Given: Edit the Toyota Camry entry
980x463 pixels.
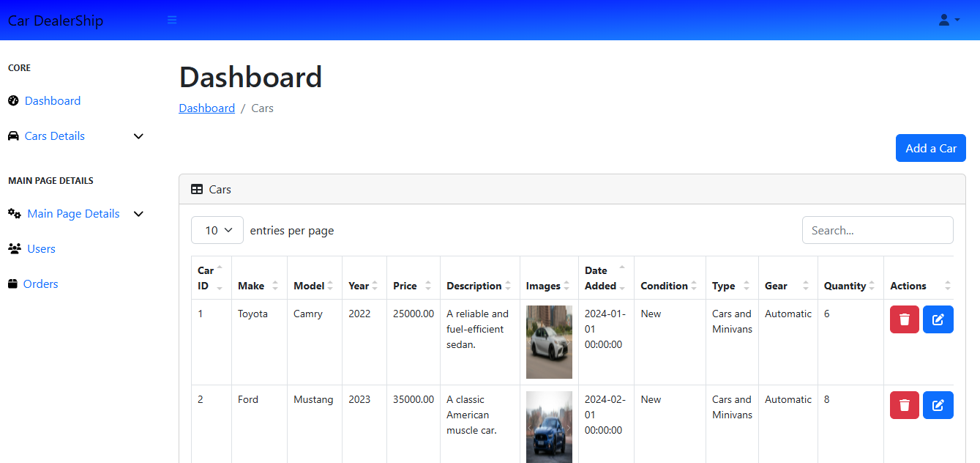Looking at the screenshot, I should (x=938, y=319).
